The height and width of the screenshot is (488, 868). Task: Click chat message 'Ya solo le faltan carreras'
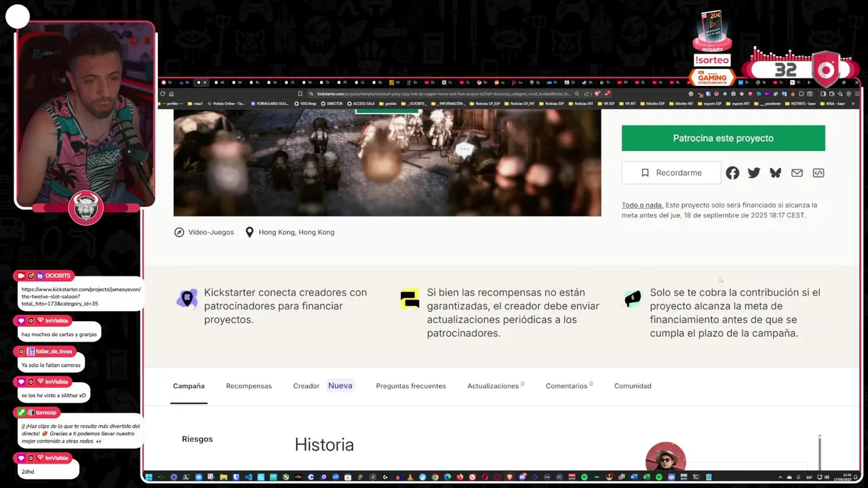pos(51,365)
